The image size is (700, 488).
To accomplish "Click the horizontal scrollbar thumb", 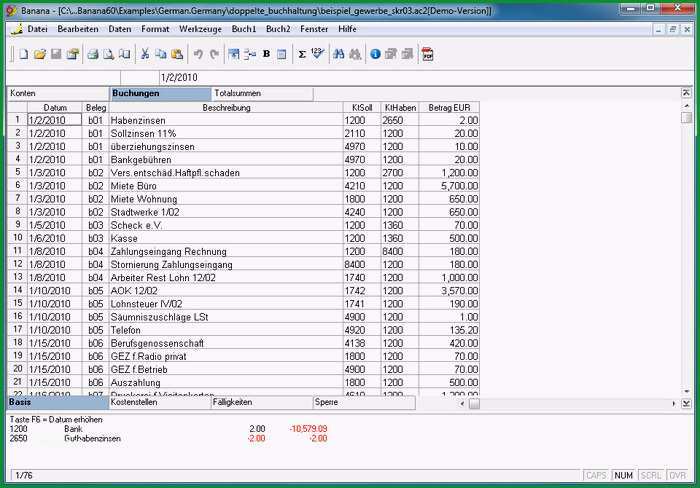I will [x=474, y=404].
